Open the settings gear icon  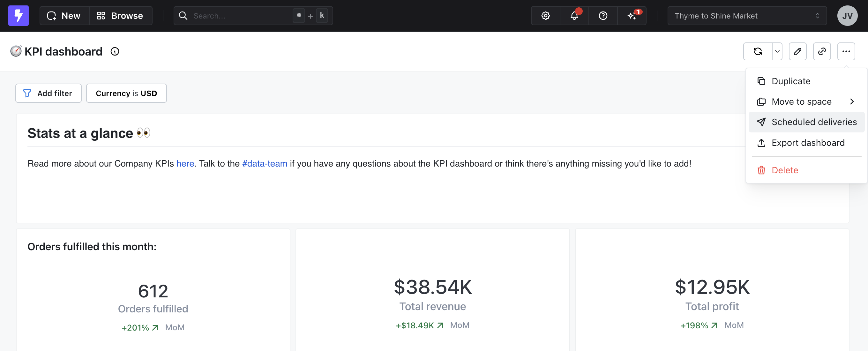545,16
